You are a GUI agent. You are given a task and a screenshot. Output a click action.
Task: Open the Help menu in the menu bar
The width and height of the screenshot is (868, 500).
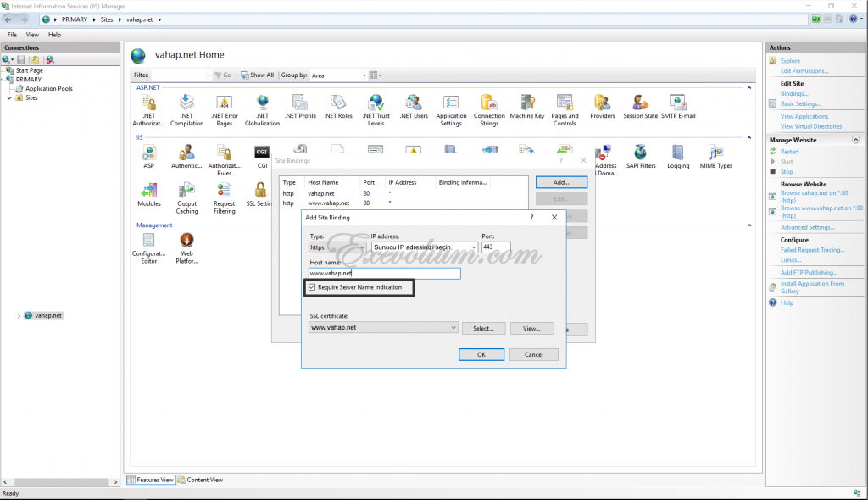click(54, 35)
